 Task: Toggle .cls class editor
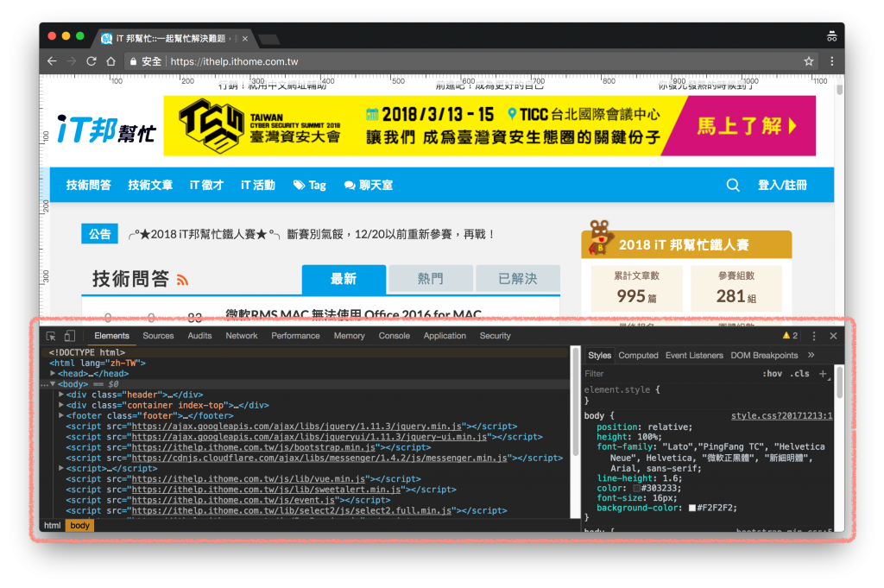coord(799,374)
